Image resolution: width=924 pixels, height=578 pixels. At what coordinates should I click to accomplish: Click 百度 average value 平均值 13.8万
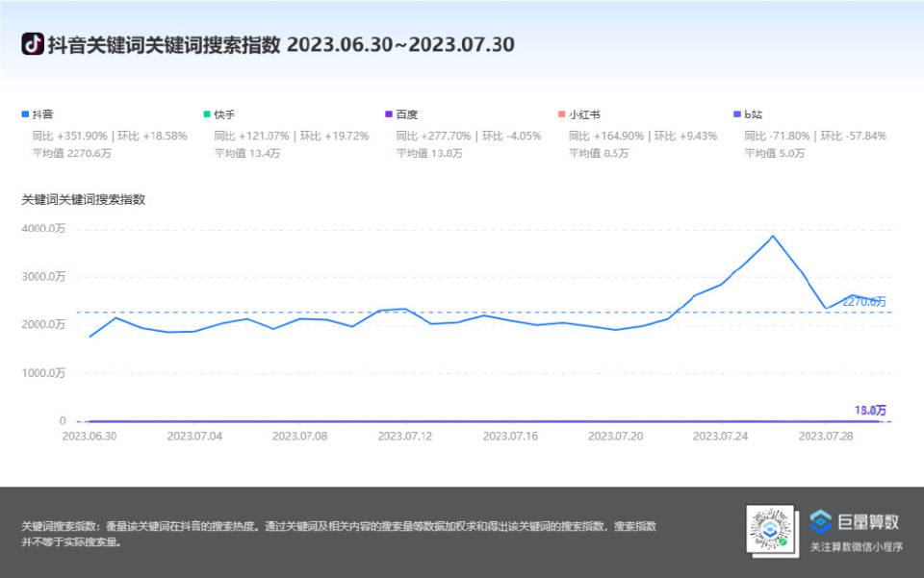(429, 153)
